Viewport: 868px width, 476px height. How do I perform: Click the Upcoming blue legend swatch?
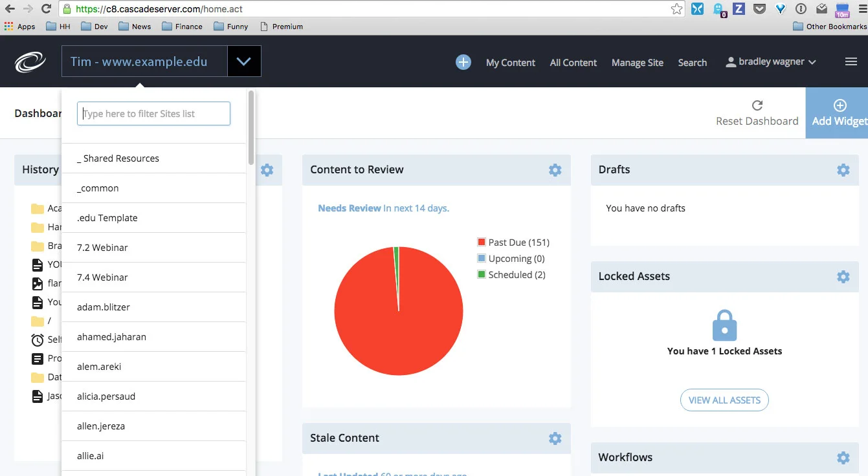pos(482,259)
